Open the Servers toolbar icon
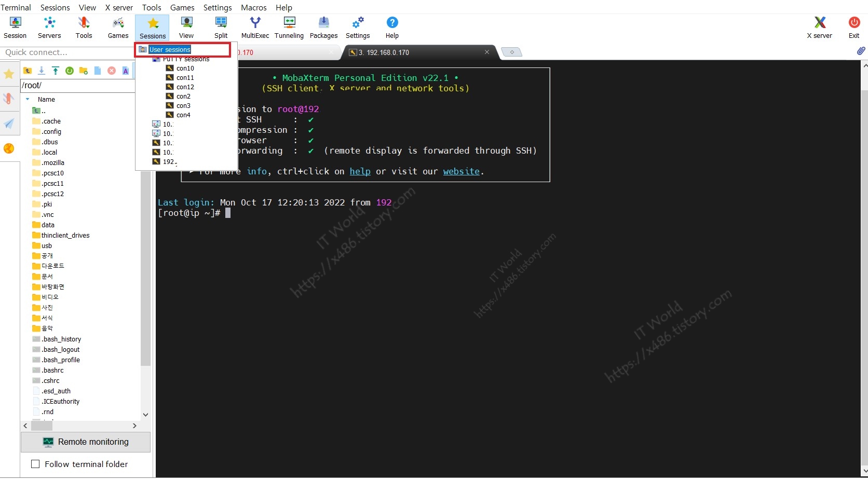The height and width of the screenshot is (480, 868). [x=49, y=28]
